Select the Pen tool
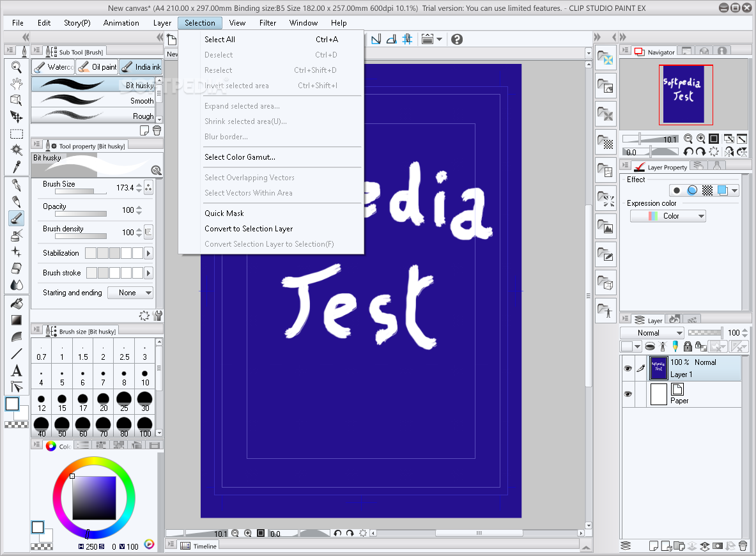This screenshot has width=756, height=556. pos(17,185)
